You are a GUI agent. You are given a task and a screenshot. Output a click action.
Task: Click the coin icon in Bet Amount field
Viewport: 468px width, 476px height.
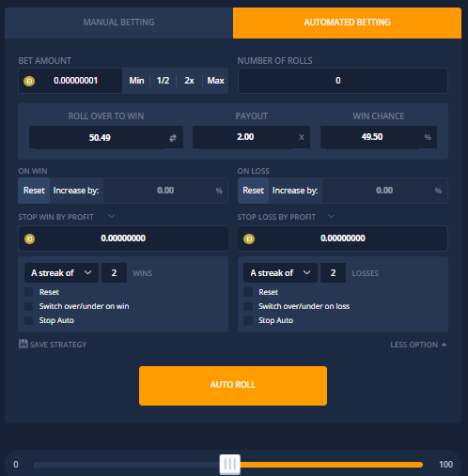tap(29, 82)
